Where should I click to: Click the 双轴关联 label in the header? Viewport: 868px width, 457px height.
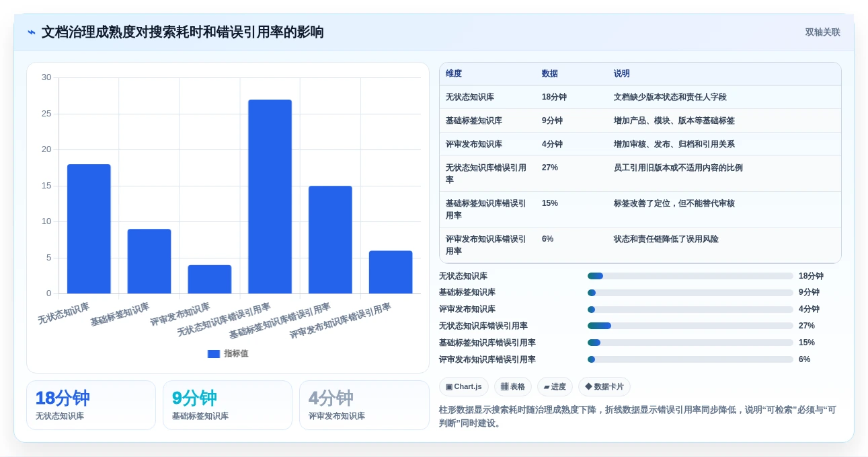(x=822, y=32)
